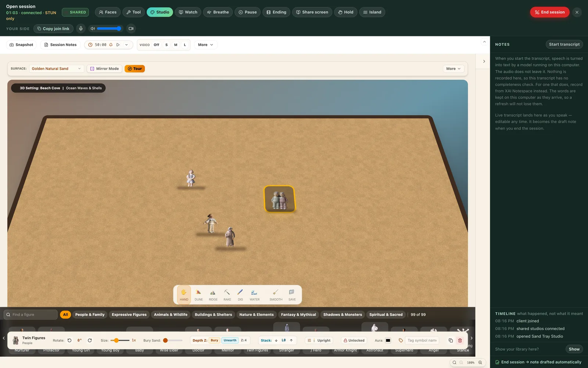Image resolution: width=588 pixels, height=368 pixels.
Task: Mute the microphone
Action: click(x=81, y=28)
